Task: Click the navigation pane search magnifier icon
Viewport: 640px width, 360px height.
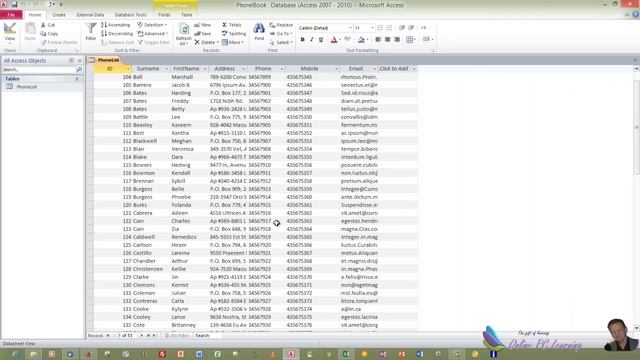Action: (x=79, y=70)
